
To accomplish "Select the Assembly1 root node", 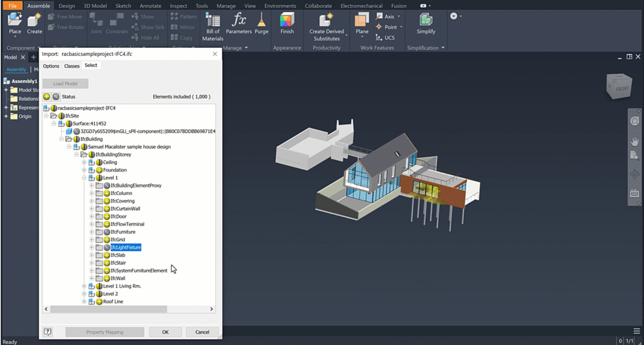I will [x=24, y=81].
